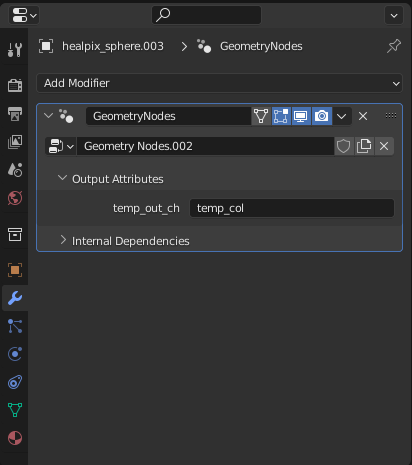Click the properties search field
This screenshot has width=412, height=465.
click(x=206, y=15)
